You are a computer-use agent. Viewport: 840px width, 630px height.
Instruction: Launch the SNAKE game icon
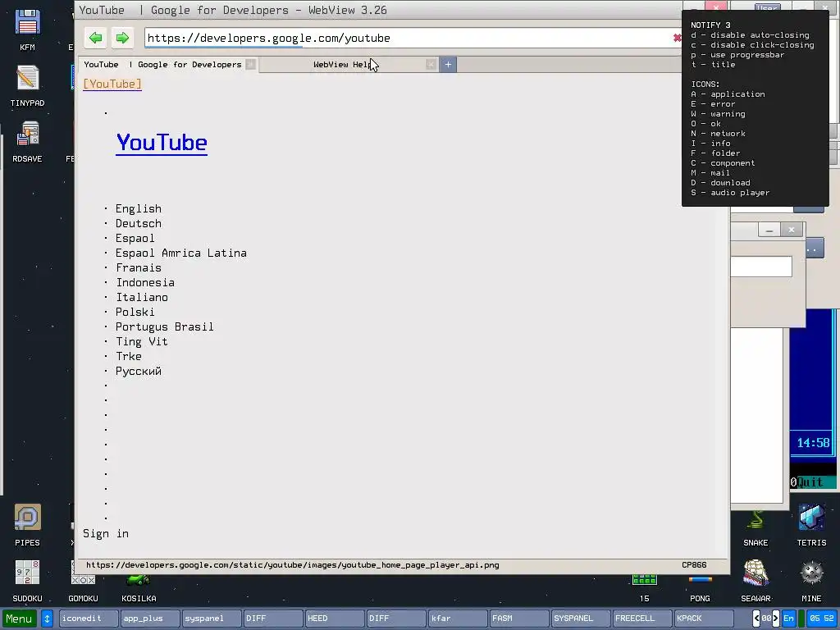[756, 529]
